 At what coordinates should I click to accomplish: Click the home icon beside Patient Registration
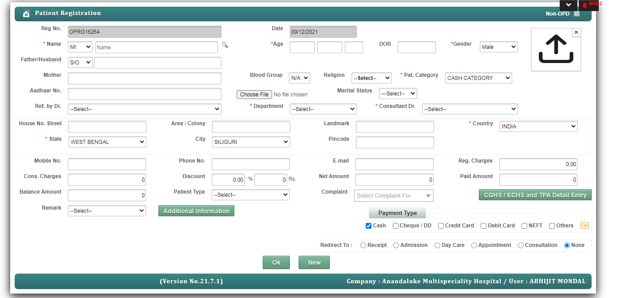(26, 13)
